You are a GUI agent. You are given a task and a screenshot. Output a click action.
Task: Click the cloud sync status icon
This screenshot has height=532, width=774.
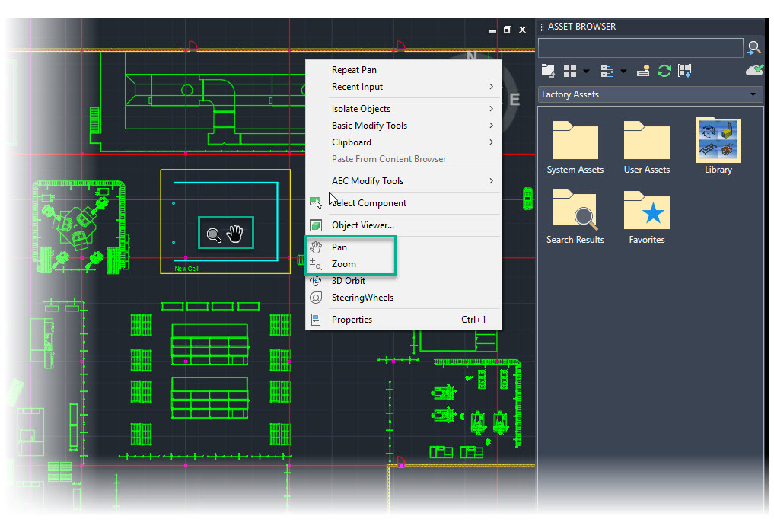pos(753,69)
